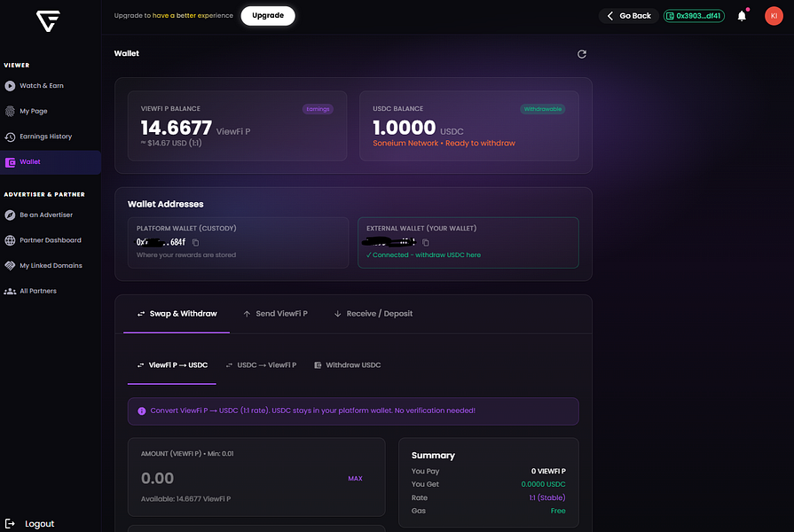Select the Withdraw USDC sub-tab
This screenshot has height=532, width=794.
[x=348, y=365]
